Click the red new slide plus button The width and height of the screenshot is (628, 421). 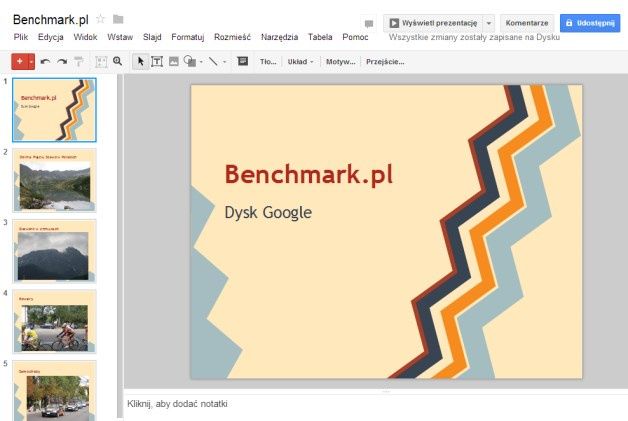(x=20, y=61)
